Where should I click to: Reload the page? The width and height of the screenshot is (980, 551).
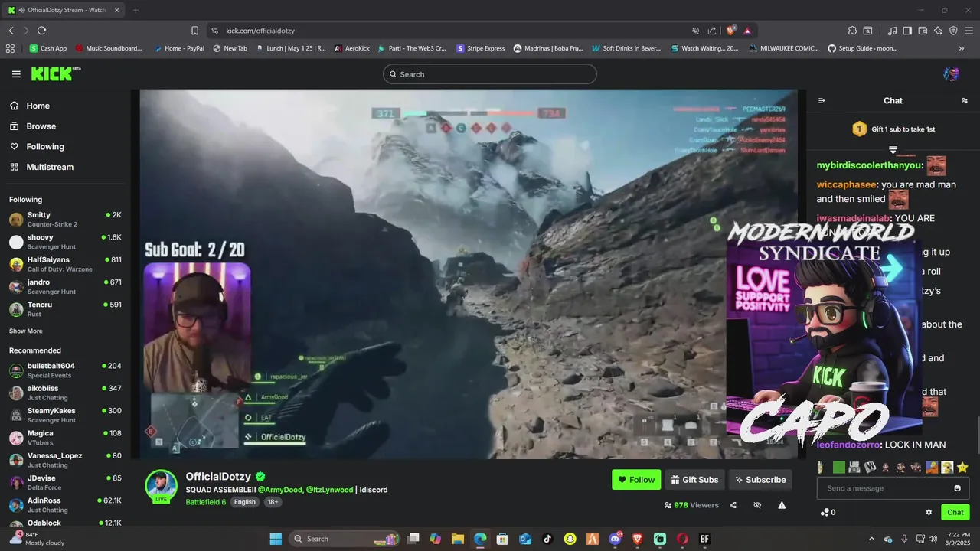[x=41, y=31]
